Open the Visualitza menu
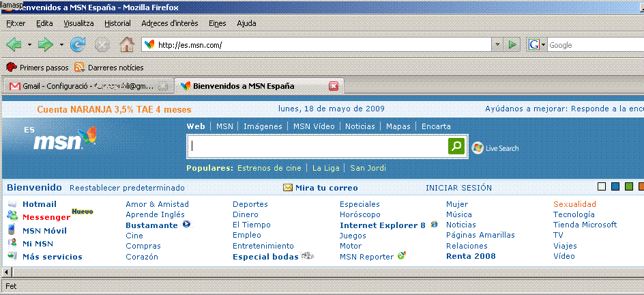 coord(79,23)
